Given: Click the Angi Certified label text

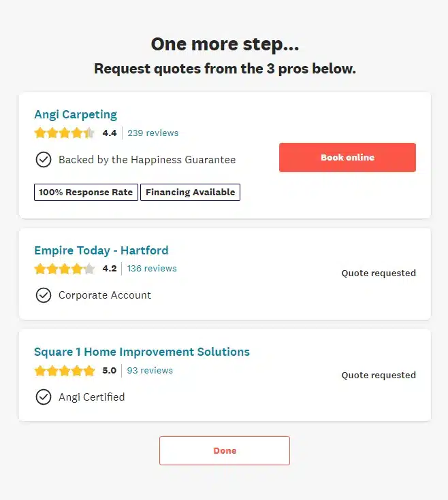Looking at the screenshot, I should click(92, 397).
